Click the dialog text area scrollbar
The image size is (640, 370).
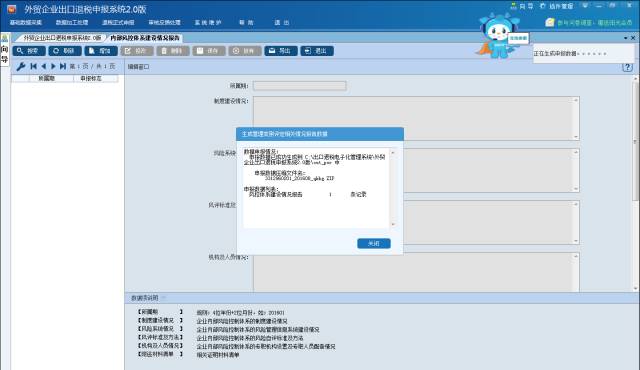coord(393,188)
